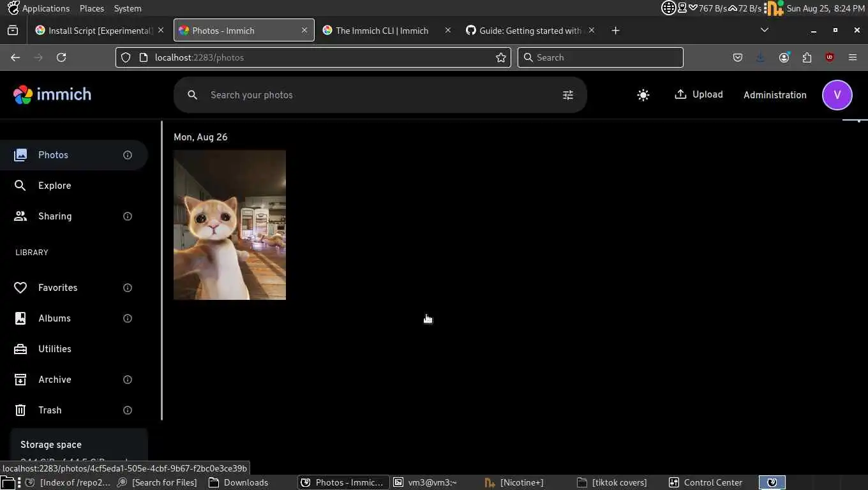Focus the Search your photos field
The width and height of the screenshot is (868, 490).
[380, 95]
